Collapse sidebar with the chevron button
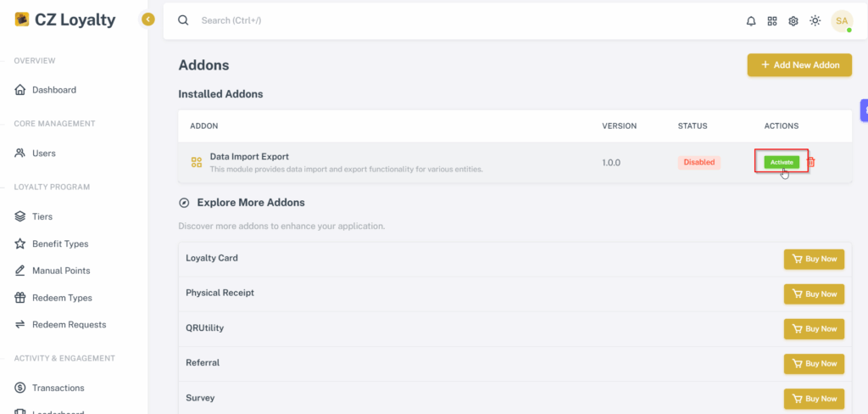This screenshot has width=868, height=414. pyautogui.click(x=147, y=20)
